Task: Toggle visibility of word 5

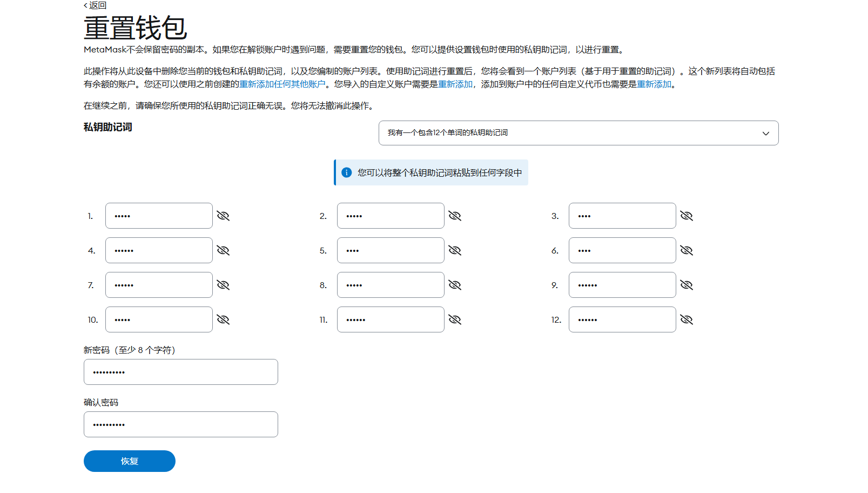Action: (455, 250)
